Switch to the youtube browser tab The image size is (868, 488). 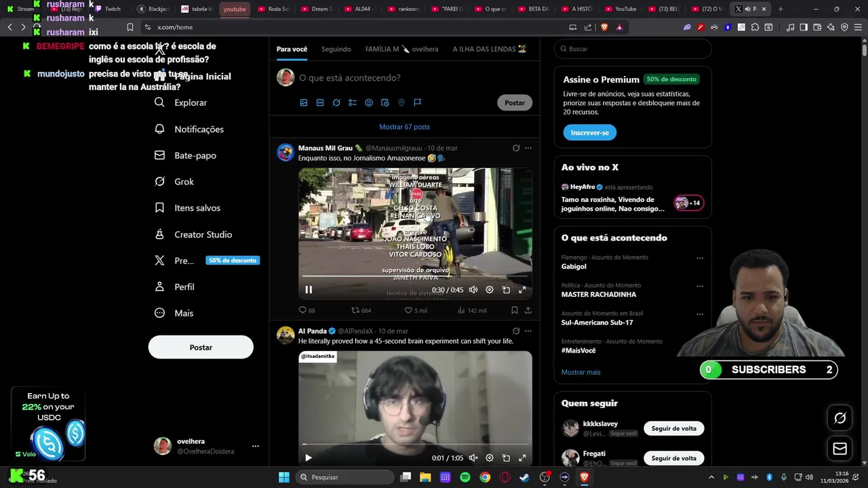pos(235,9)
